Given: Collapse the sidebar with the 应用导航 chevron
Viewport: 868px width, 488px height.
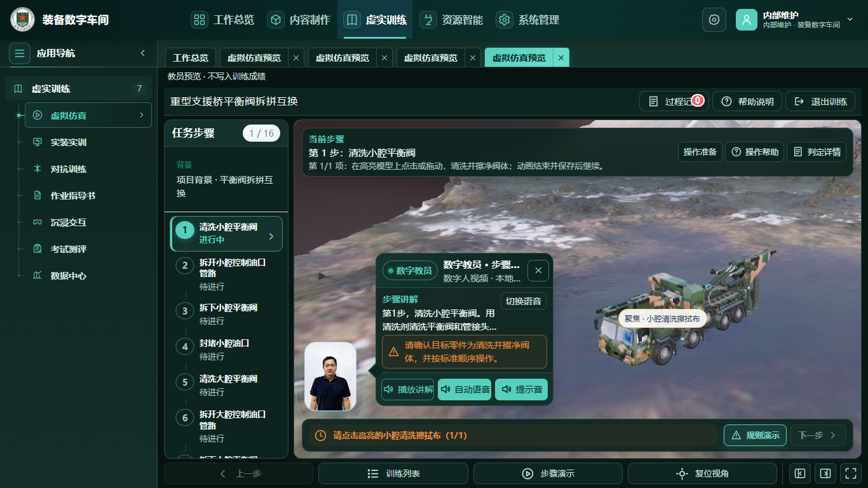Looking at the screenshot, I should [x=143, y=53].
